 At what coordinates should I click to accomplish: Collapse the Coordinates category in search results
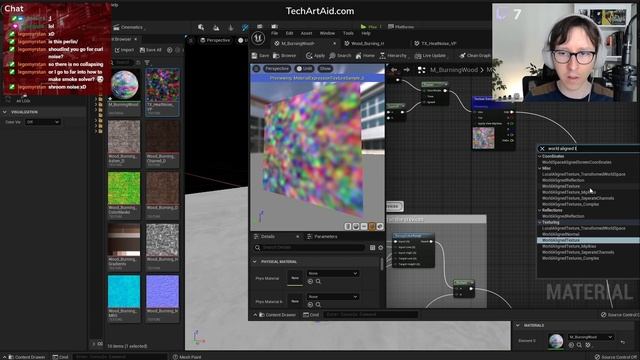pos(540,156)
